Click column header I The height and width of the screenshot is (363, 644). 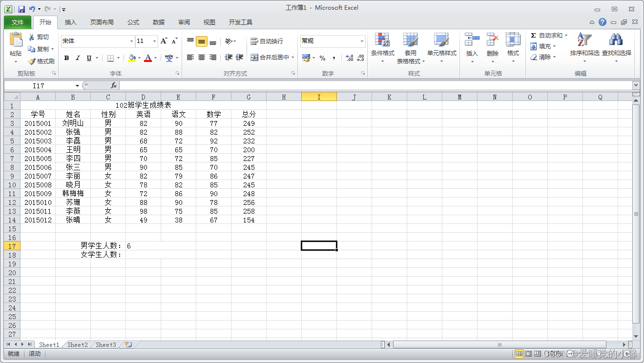click(319, 97)
